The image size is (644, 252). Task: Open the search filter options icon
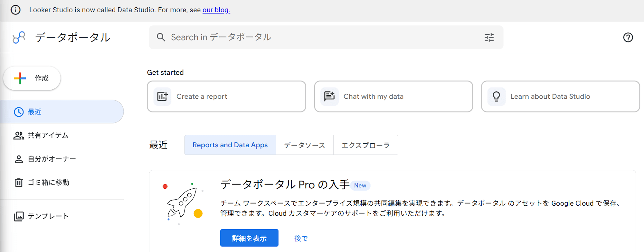(x=489, y=38)
